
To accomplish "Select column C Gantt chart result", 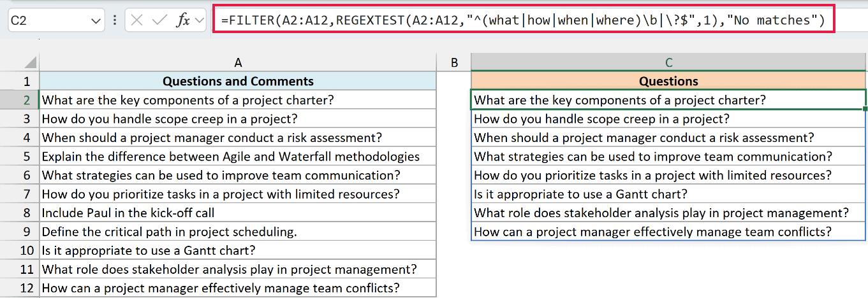I will 669,194.
